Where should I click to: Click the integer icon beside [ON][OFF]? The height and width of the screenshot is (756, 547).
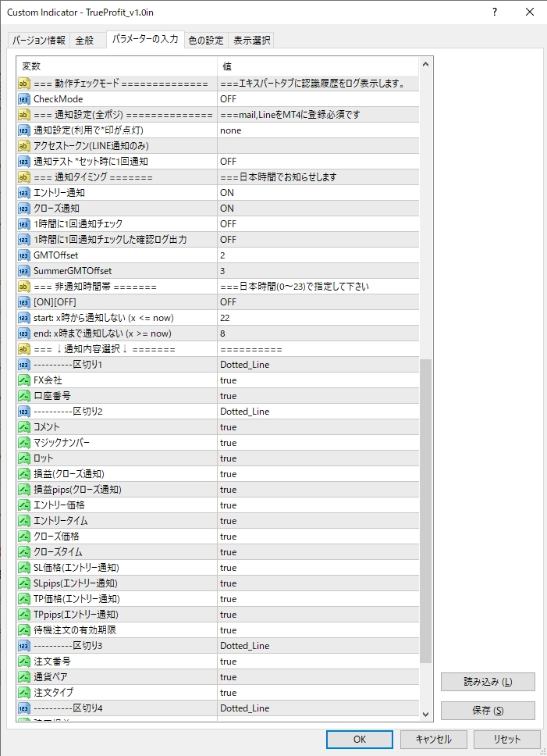(x=24, y=302)
